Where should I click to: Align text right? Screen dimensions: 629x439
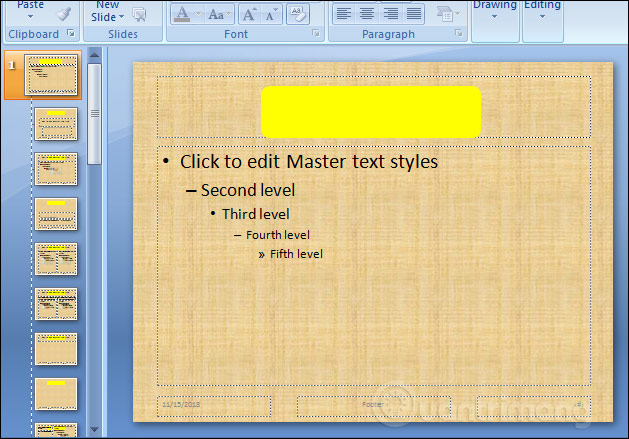(x=390, y=14)
